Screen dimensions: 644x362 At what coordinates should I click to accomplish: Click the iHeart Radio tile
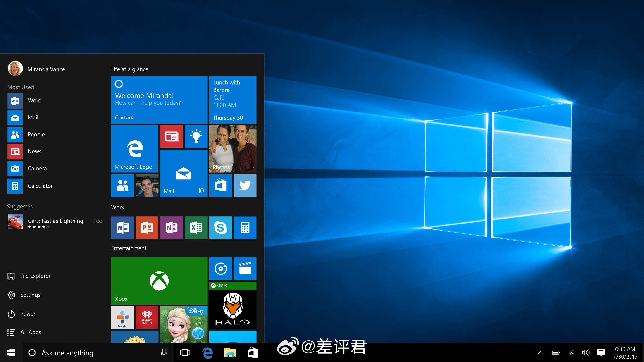pyautogui.click(x=147, y=317)
